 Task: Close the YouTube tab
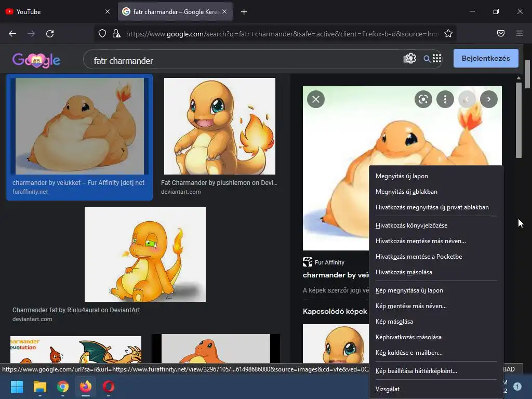[x=108, y=11]
